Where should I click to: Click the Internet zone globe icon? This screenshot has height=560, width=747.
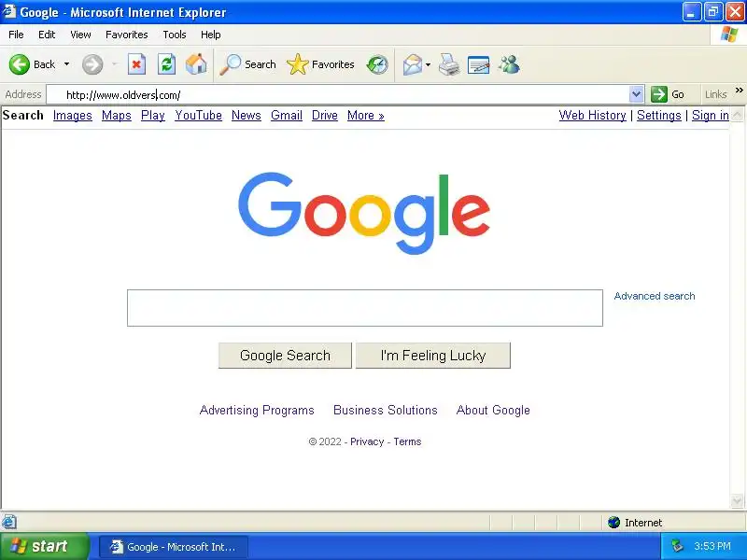613,523
